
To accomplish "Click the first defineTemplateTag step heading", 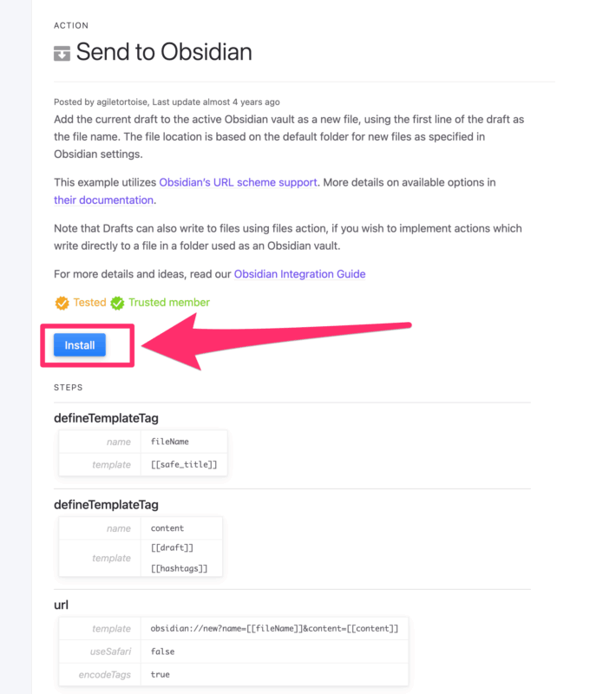I will [x=106, y=418].
